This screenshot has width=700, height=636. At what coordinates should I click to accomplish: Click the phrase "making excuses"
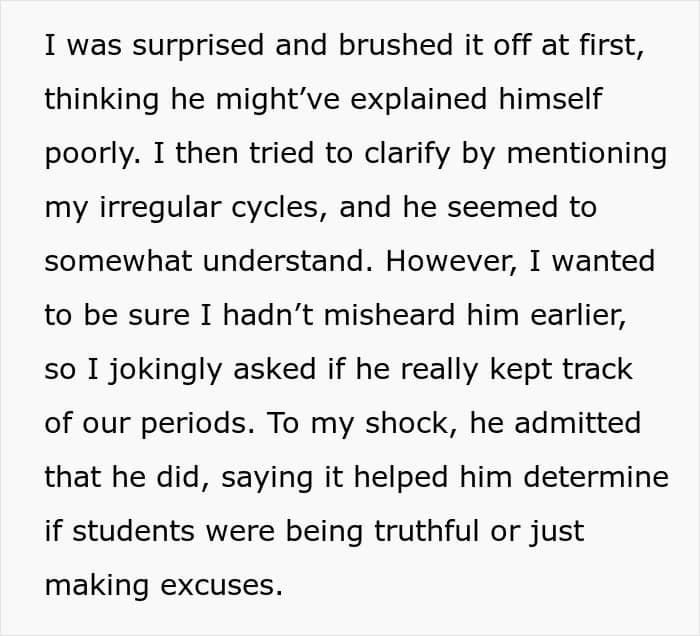[164, 585]
